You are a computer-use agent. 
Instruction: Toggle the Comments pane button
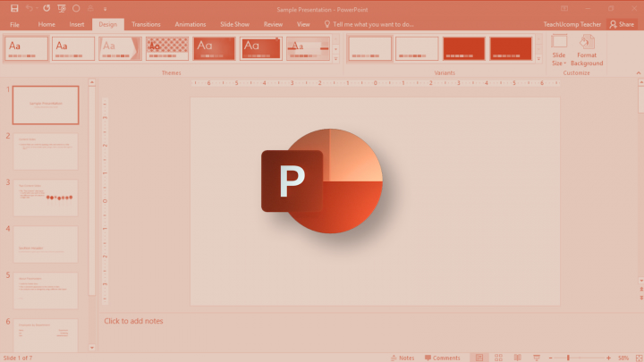pyautogui.click(x=443, y=358)
